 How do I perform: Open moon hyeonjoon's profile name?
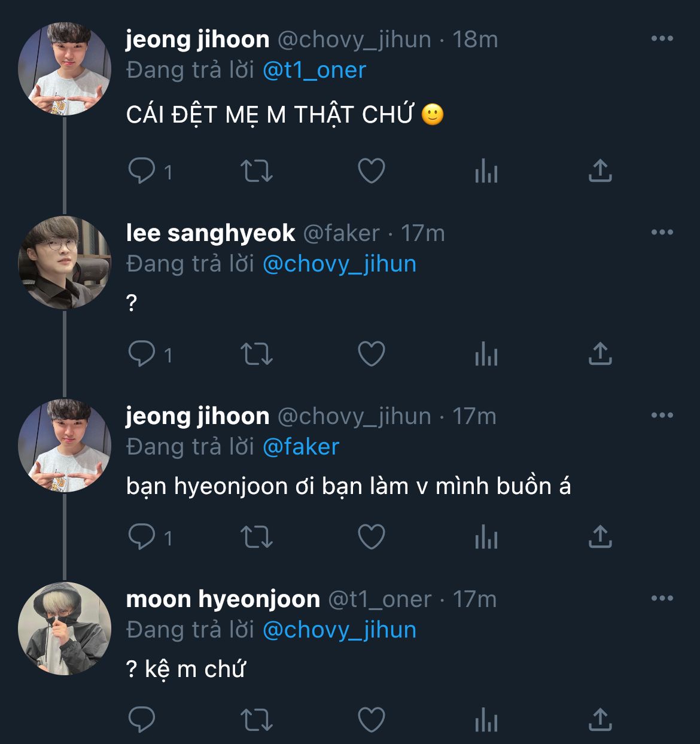click(223, 599)
